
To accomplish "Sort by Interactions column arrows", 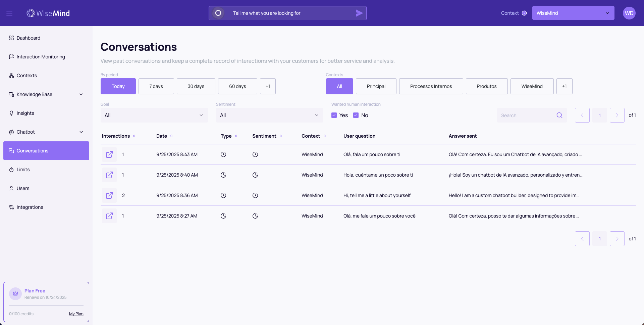I will (134, 136).
